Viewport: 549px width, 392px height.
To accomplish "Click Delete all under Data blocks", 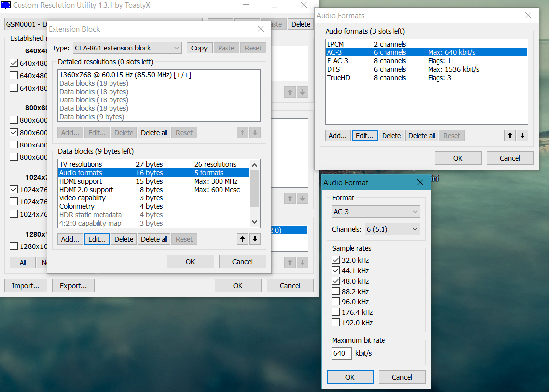I will click(154, 239).
